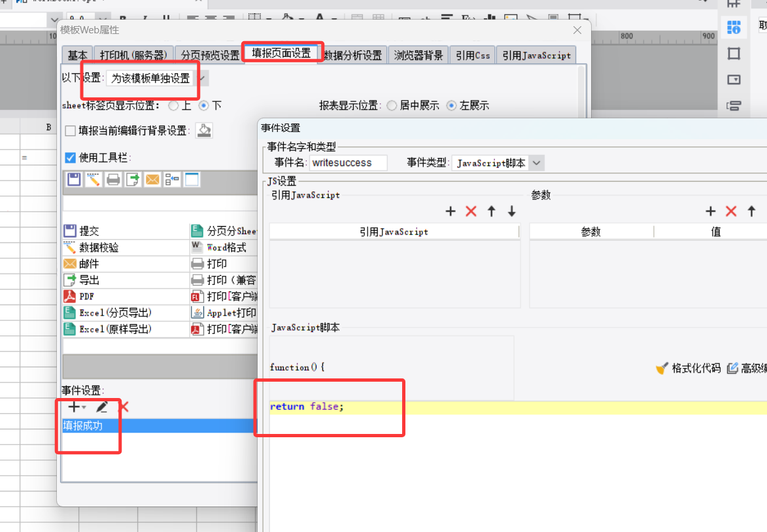Switch to the 打印机(服务器) tab
Viewport: 767px width, 532px height.
point(133,56)
